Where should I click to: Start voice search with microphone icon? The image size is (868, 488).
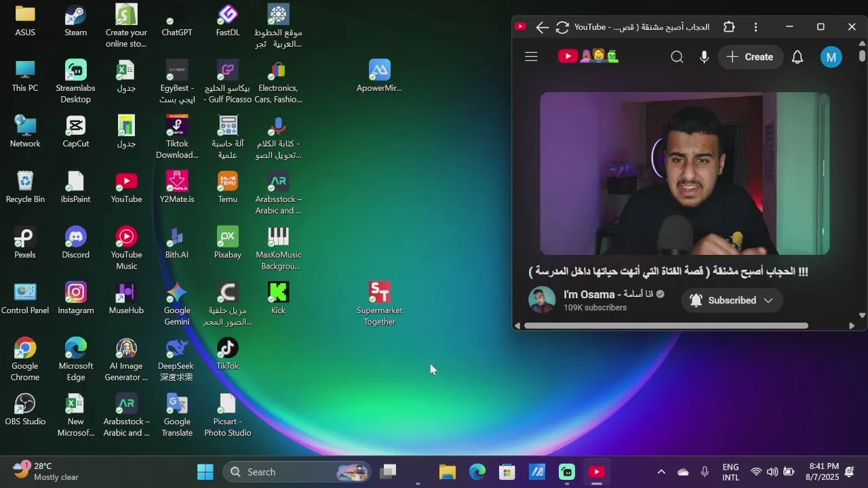coord(705,57)
